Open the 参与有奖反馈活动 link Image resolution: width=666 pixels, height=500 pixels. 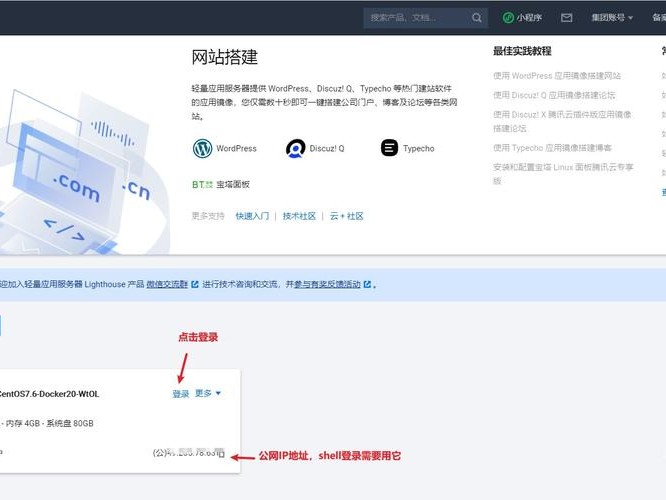pyautogui.click(x=327, y=284)
